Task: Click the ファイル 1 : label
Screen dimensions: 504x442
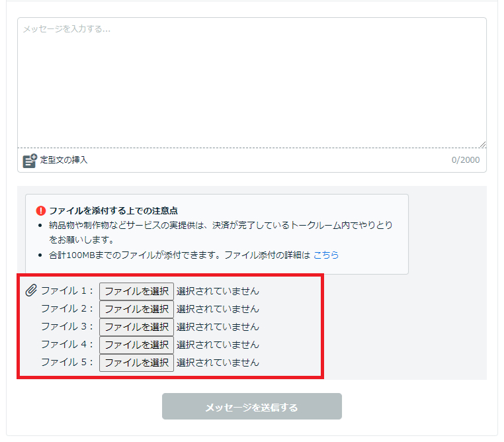Action: point(67,290)
